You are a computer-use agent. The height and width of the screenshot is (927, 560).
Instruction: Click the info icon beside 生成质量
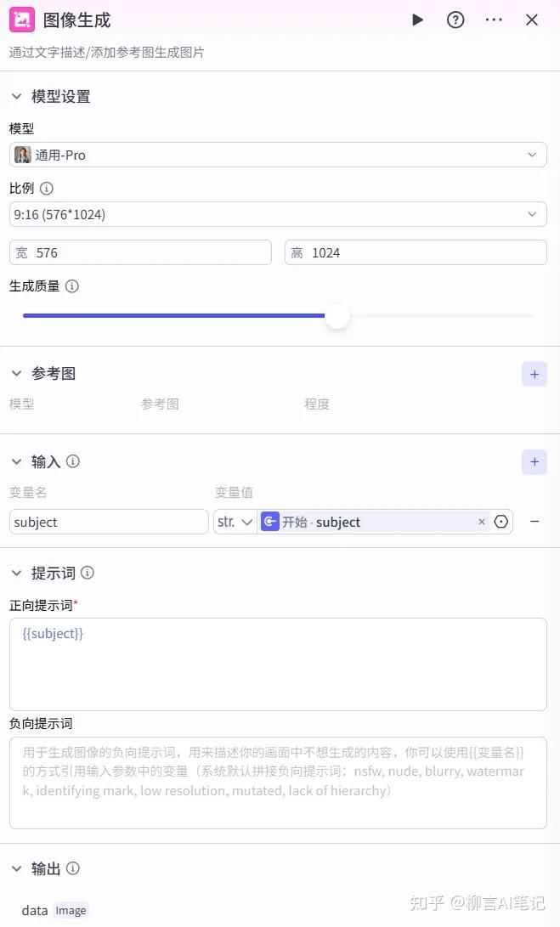[x=72, y=286]
